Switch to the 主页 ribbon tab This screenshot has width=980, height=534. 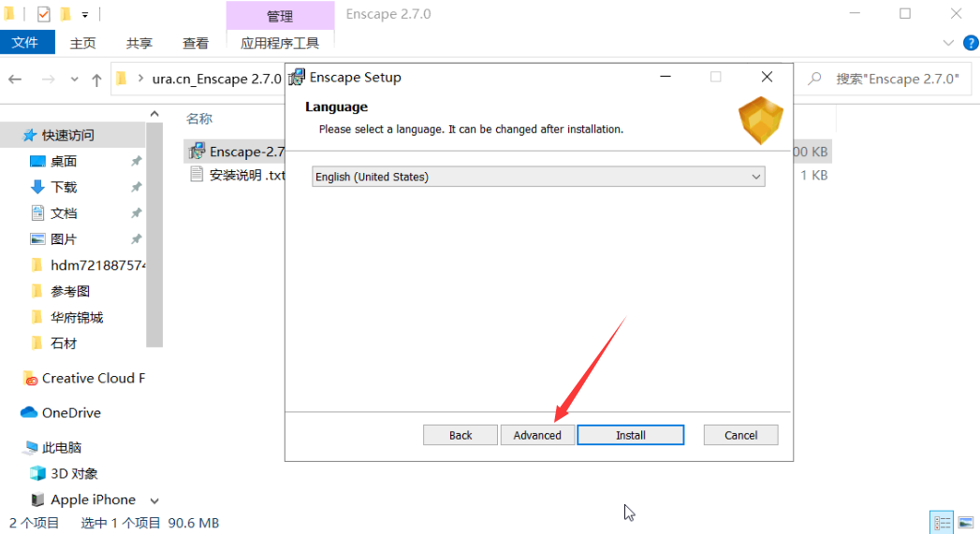82,43
